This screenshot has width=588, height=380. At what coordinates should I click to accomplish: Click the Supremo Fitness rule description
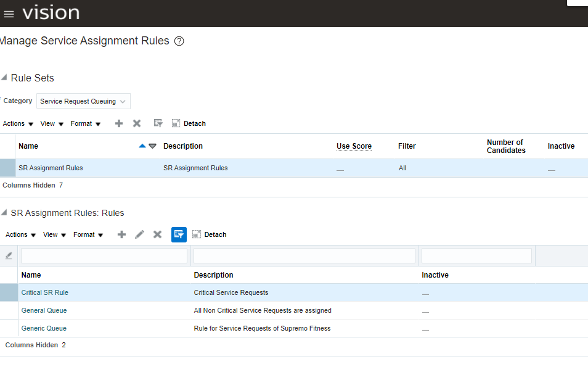(262, 328)
